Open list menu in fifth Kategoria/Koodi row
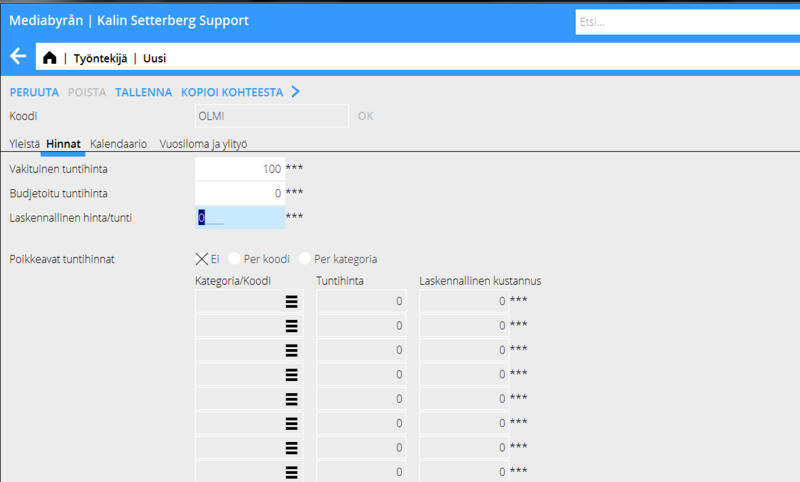Viewport: 800px width, 482px height. pyautogui.click(x=291, y=399)
